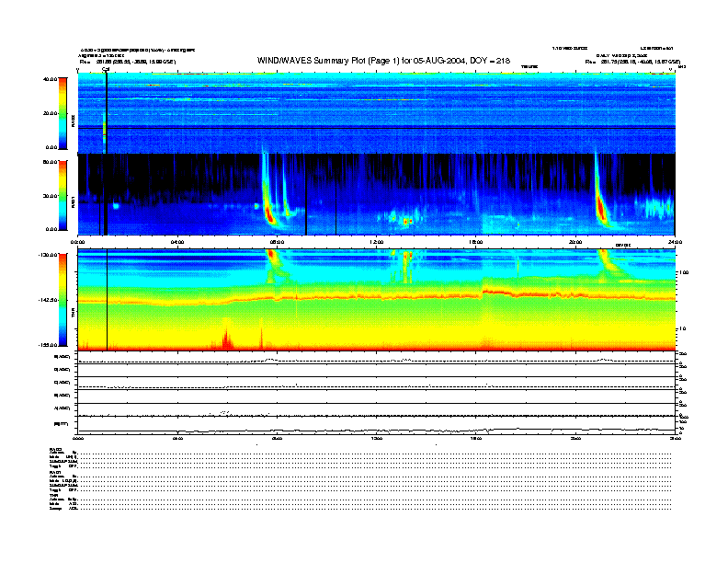Click the WIND/WAVES Summary Plot title
Image resolution: width=728 pixels, height=563 pixels.
(x=384, y=60)
